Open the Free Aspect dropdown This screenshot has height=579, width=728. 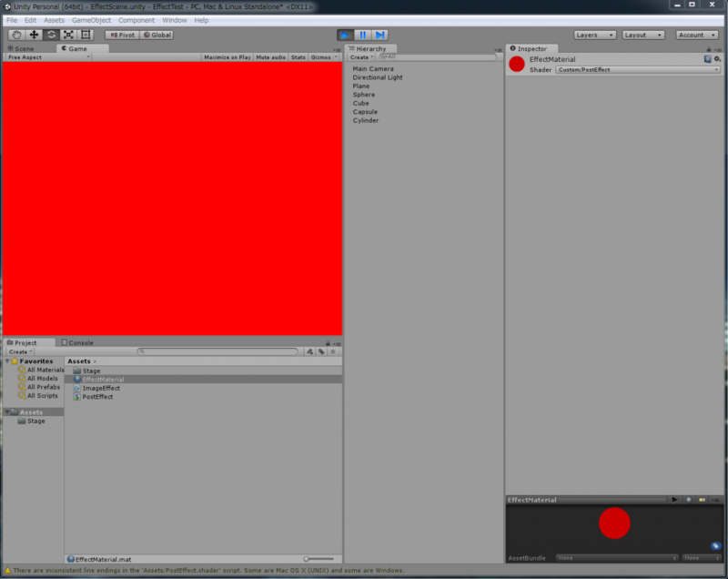coord(48,57)
